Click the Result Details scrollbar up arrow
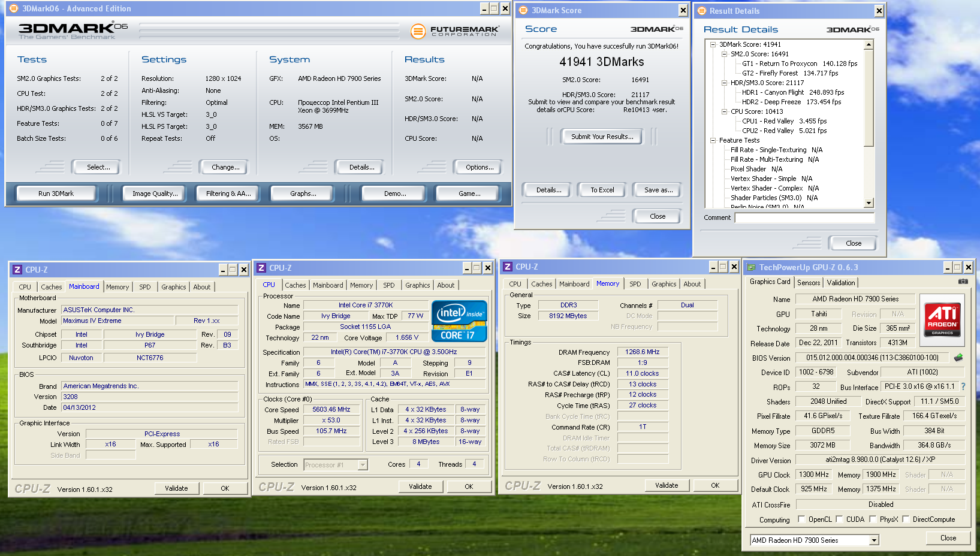This screenshot has width=980, height=556. click(x=869, y=45)
